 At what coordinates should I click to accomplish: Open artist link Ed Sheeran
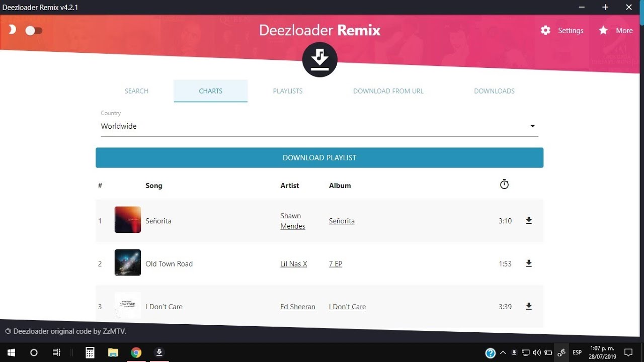pyautogui.click(x=298, y=306)
